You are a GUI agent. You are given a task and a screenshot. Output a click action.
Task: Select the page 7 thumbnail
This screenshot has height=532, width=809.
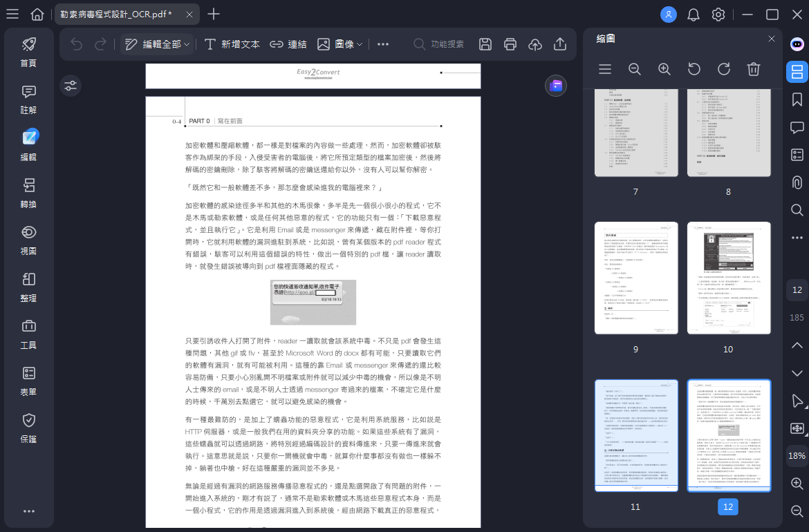(636, 133)
